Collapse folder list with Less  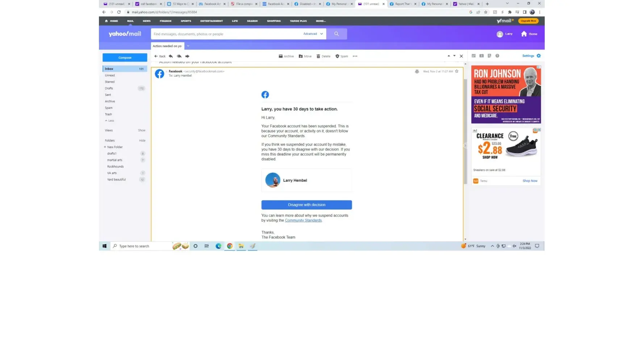tap(109, 121)
